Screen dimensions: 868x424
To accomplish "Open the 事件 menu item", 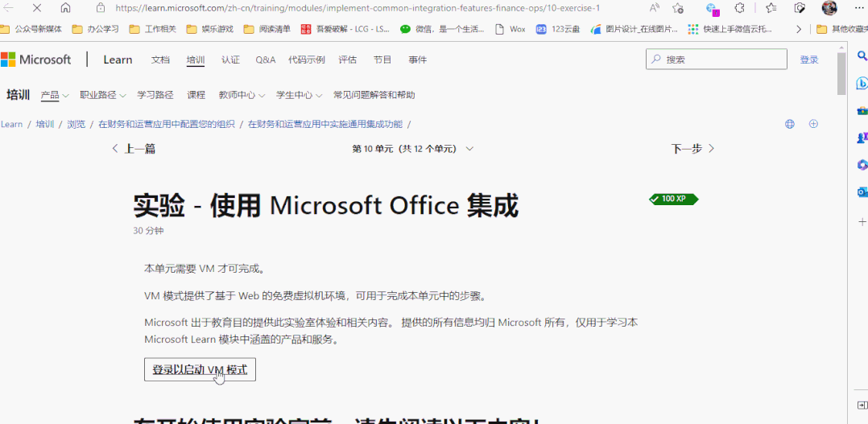I will coord(417,60).
